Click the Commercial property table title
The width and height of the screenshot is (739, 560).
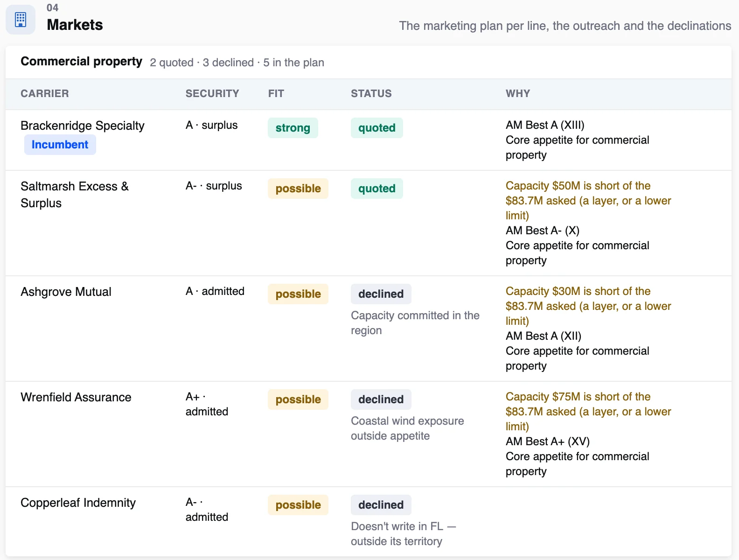[x=81, y=61]
